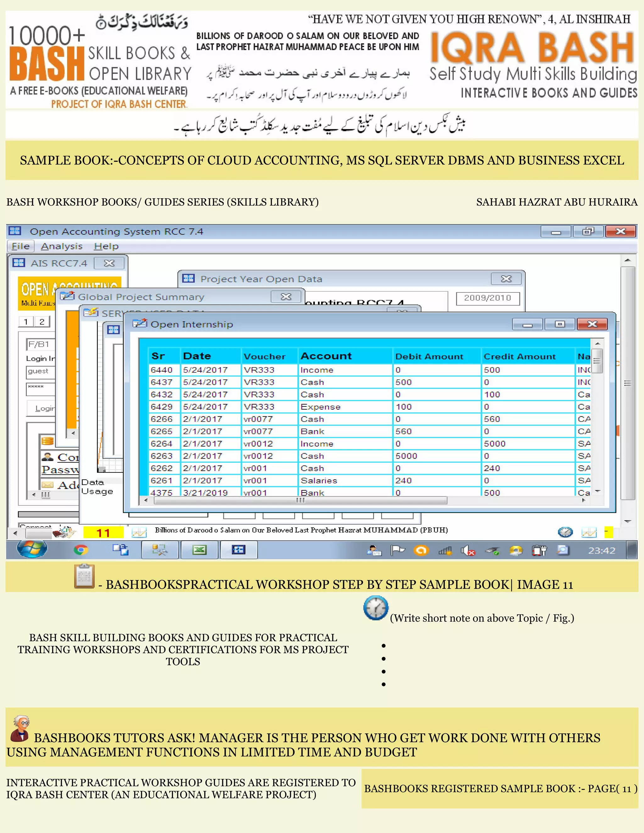
Task: Click the professor tutor icon
Action: click(20, 729)
